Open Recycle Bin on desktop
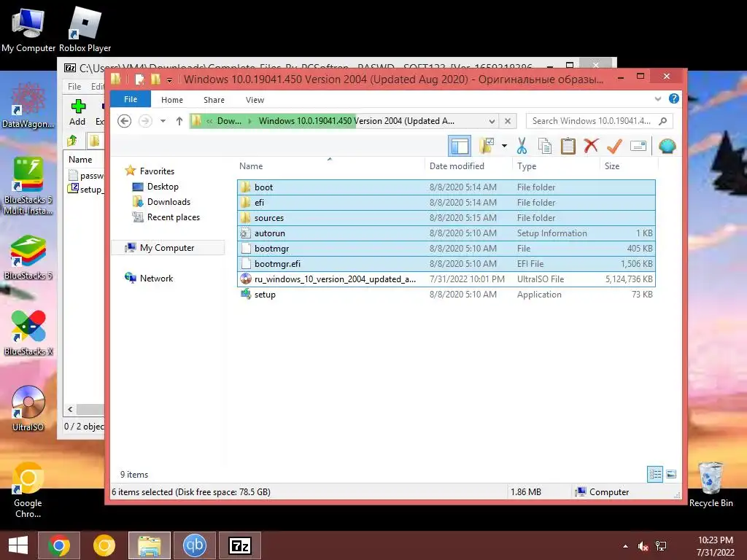This screenshot has width=747, height=560. coord(711,485)
